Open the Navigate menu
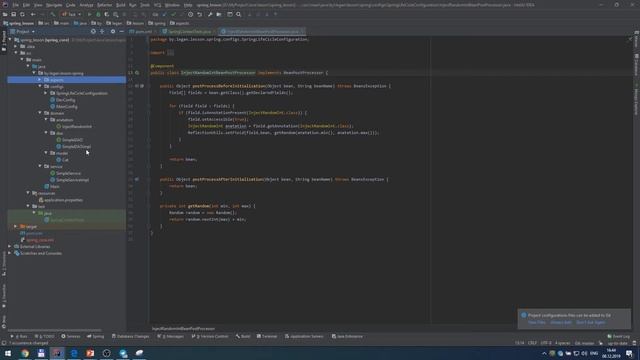 (54, 5)
